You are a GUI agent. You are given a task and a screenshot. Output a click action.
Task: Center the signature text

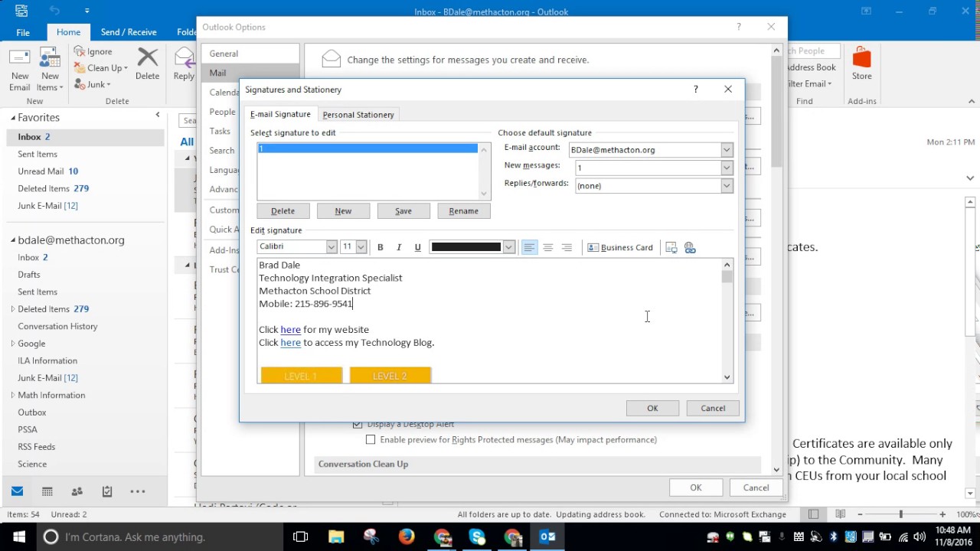pyautogui.click(x=547, y=247)
